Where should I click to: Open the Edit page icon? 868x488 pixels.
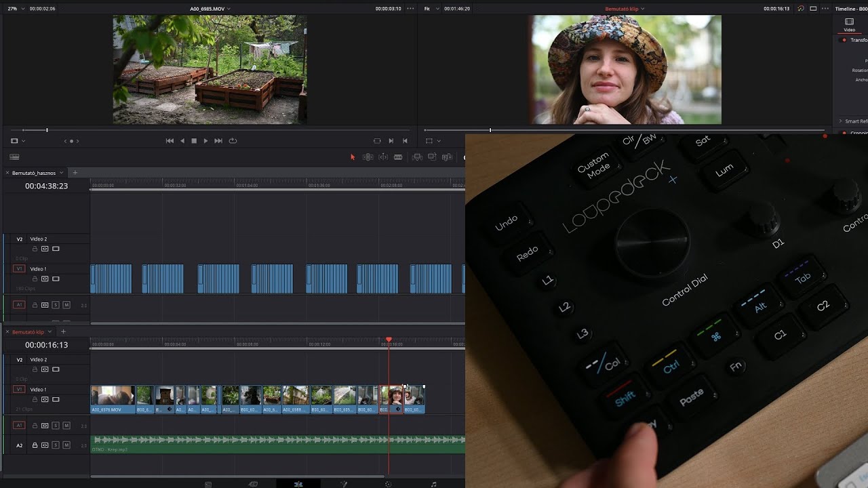click(298, 484)
